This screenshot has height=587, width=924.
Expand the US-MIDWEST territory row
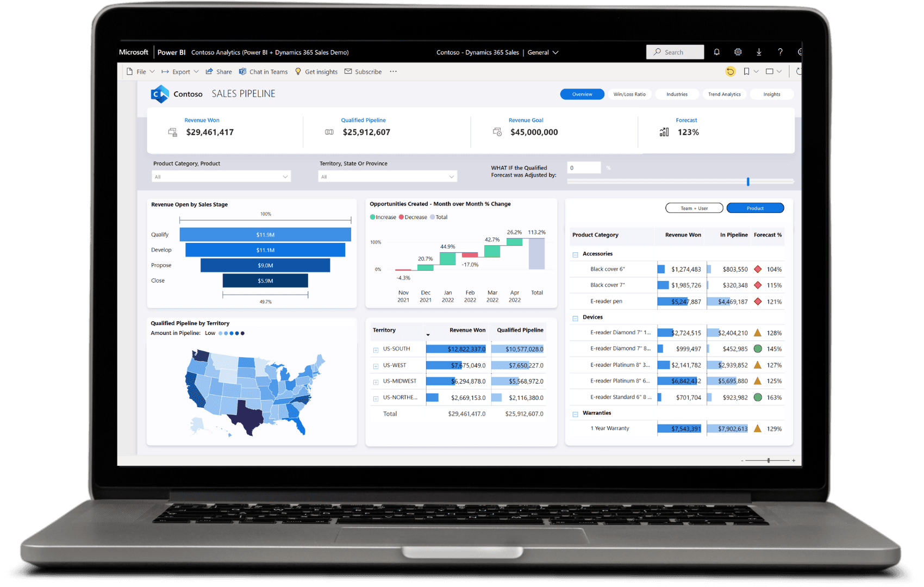point(376,382)
